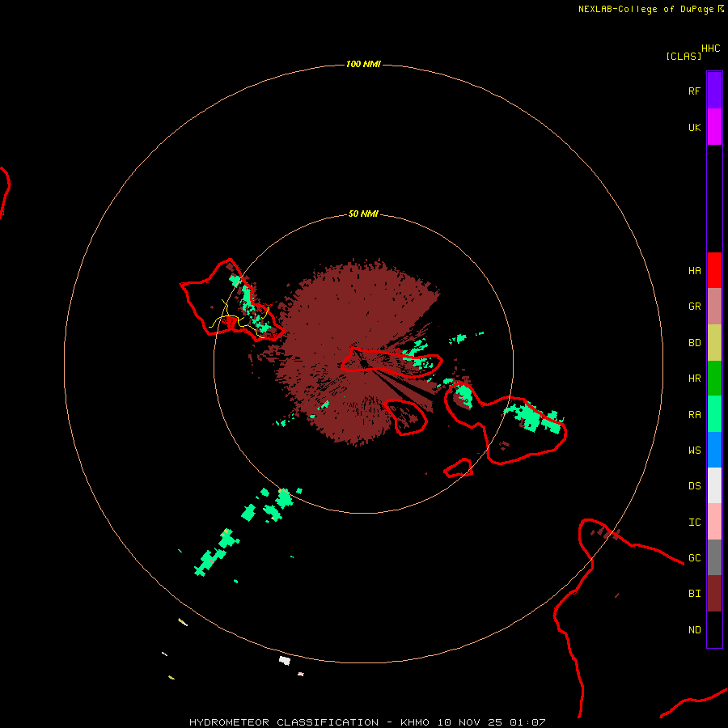Click the WS legend label
Screen dimensions: 728x728
click(x=694, y=450)
